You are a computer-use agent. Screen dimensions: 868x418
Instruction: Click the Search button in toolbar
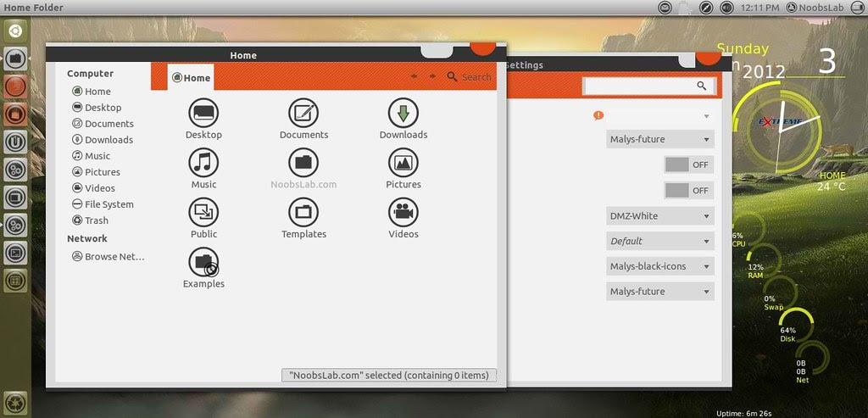[x=469, y=77]
